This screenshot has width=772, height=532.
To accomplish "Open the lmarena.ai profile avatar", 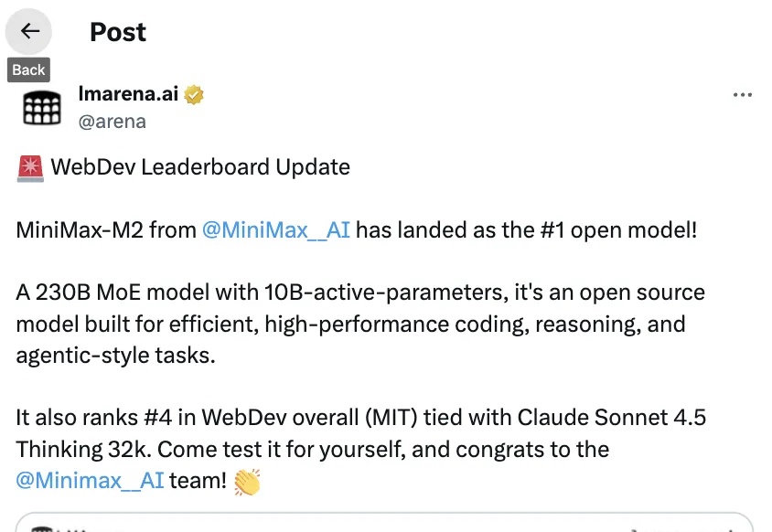I will pyautogui.click(x=41, y=107).
